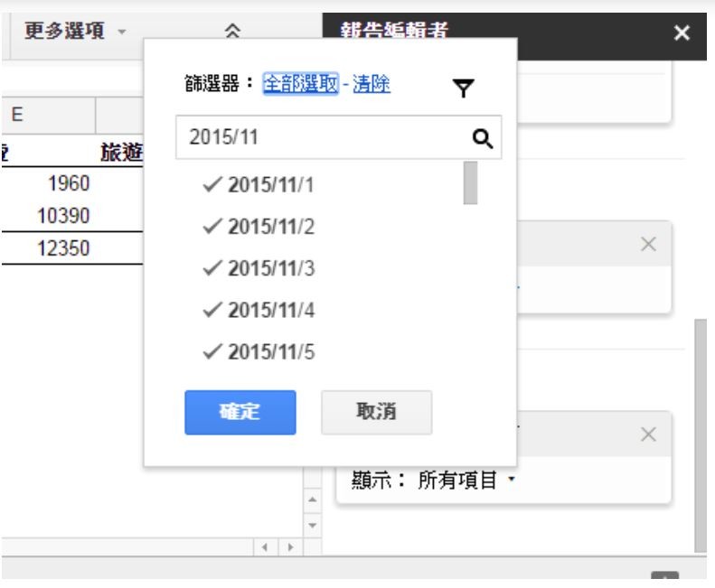Confirm filter with 確定 button
Image resolution: width=715 pixels, height=588 pixels.
click(240, 412)
